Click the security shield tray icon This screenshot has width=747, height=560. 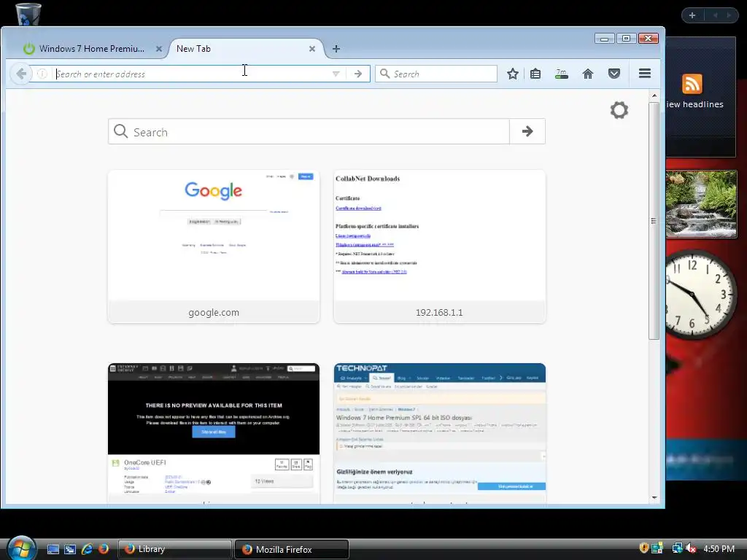[643, 548]
